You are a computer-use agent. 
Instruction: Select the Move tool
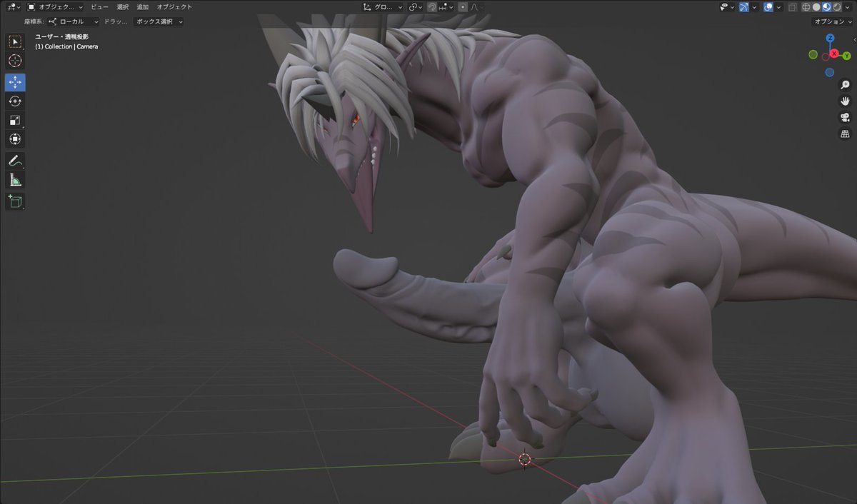[x=15, y=82]
